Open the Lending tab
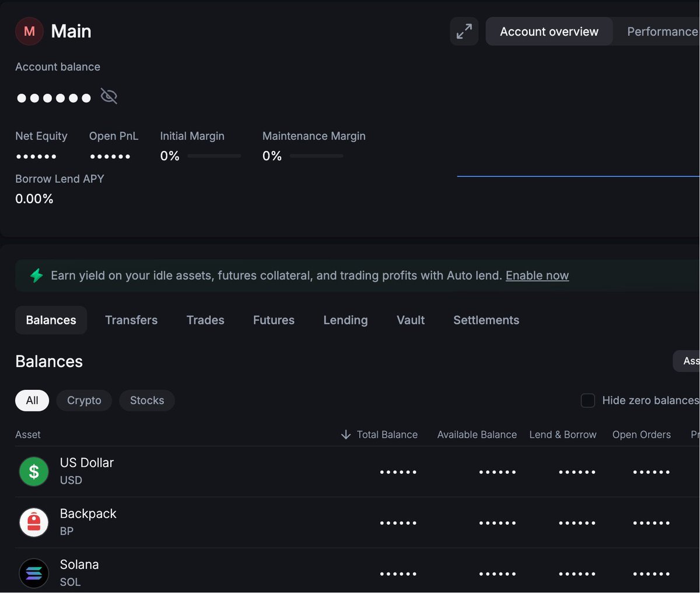This screenshot has height=593, width=700. (x=345, y=320)
